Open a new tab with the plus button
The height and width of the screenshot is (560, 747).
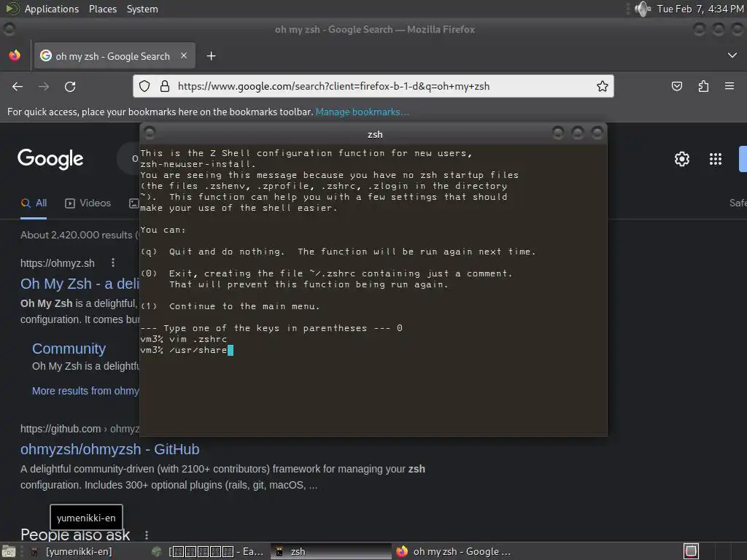pos(211,56)
